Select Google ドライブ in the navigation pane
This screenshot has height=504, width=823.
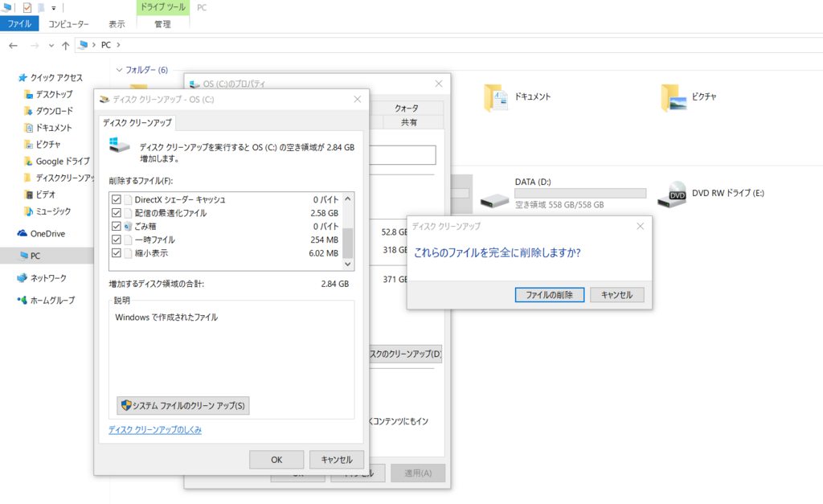point(58,161)
